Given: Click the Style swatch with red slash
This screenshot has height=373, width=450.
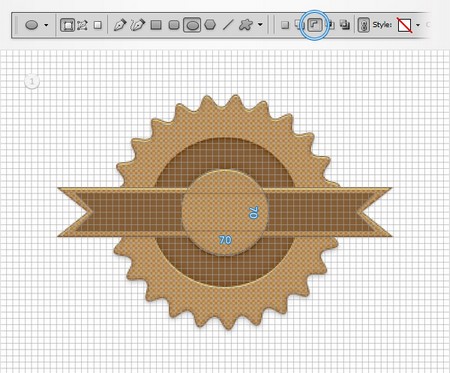Looking at the screenshot, I should 405,25.
